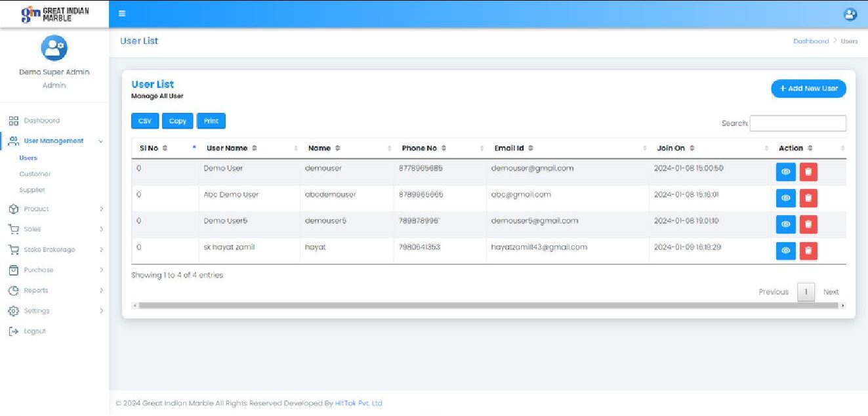868x416 pixels.
Task: Click the Logout icon in sidebar
Action: point(13,331)
